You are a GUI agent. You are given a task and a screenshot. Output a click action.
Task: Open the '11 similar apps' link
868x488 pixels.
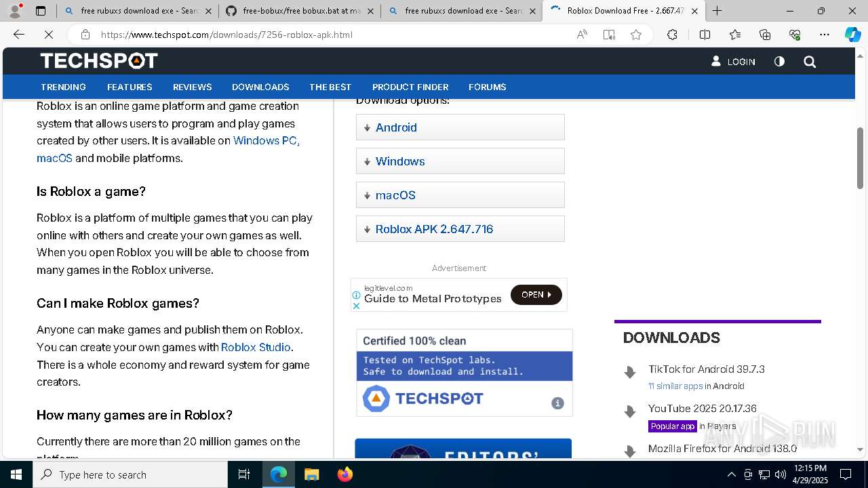pyautogui.click(x=675, y=386)
